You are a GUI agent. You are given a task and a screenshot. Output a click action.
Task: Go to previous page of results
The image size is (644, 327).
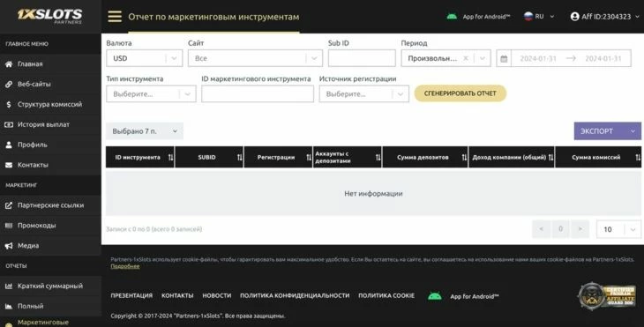point(541,229)
